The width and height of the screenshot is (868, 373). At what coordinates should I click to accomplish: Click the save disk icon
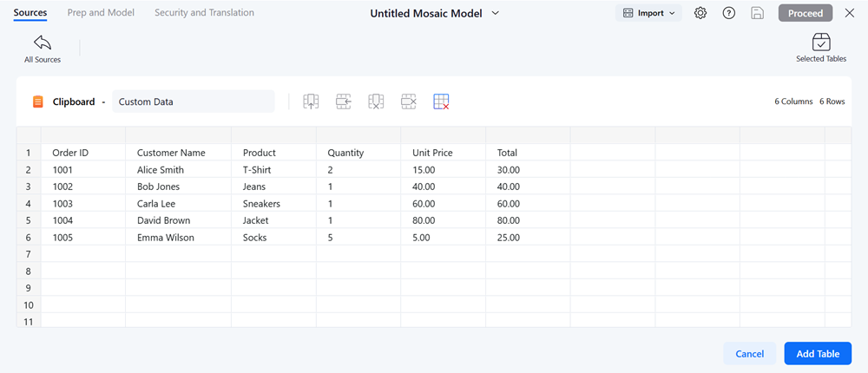tap(758, 13)
